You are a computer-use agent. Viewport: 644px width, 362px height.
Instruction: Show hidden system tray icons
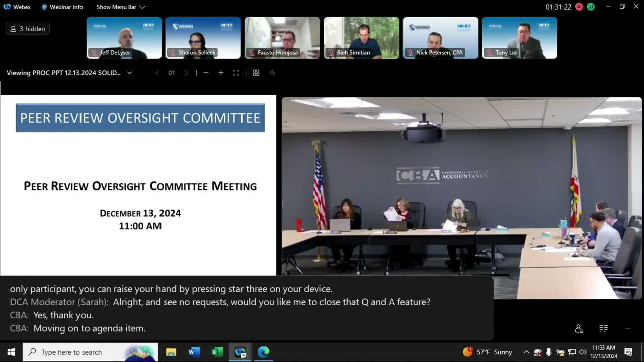(x=526, y=352)
